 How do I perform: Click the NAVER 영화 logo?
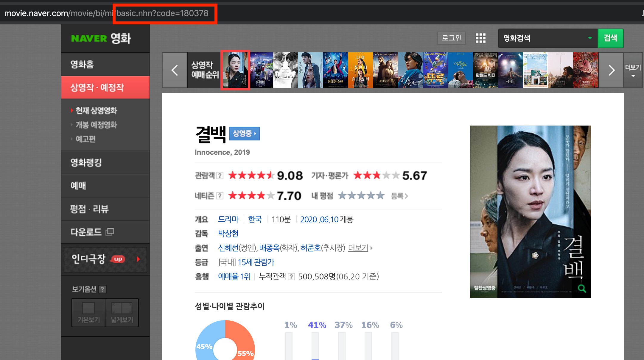point(101,38)
